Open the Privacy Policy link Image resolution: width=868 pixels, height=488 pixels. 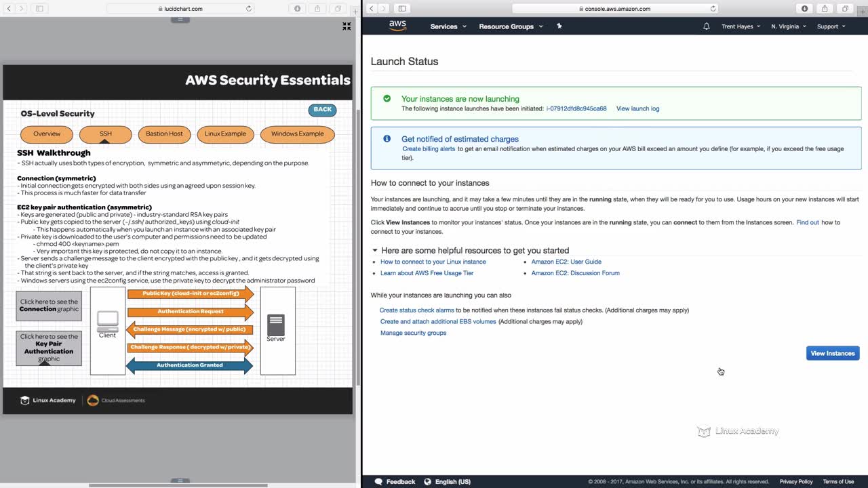click(796, 482)
